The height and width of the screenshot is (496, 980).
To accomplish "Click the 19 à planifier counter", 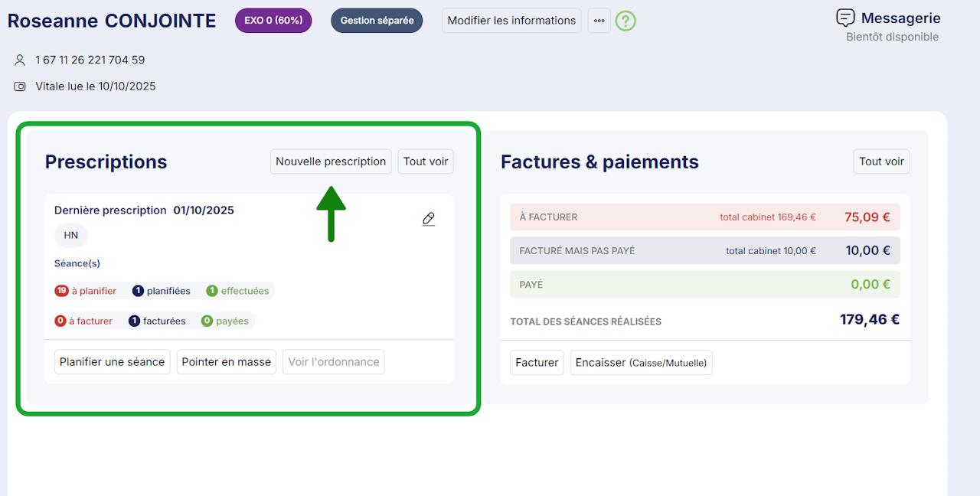I will click(86, 291).
